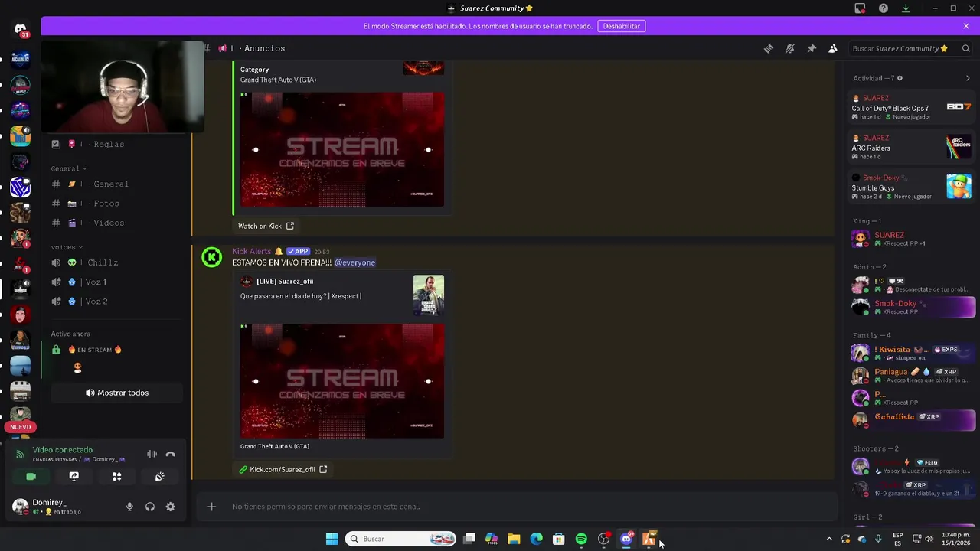Open the Activities launcher icon
The width and height of the screenshot is (980, 551).
pyautogui.click(x=116, y=476)
